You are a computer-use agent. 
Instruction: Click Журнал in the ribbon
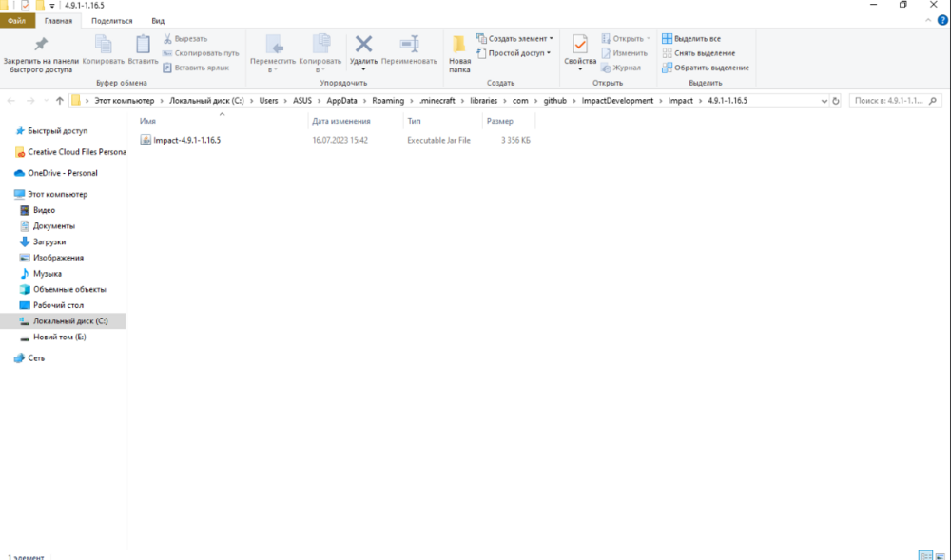(621, 68)
